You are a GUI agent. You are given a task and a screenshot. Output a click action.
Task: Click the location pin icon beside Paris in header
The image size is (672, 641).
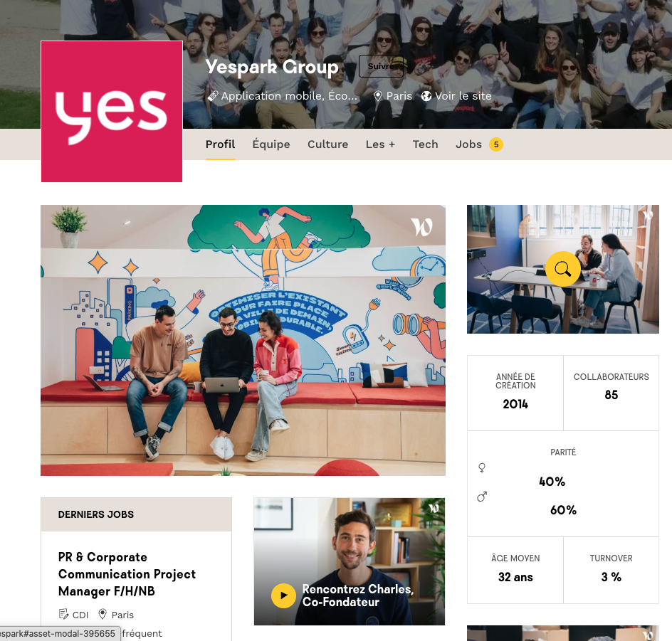[377, 96]
